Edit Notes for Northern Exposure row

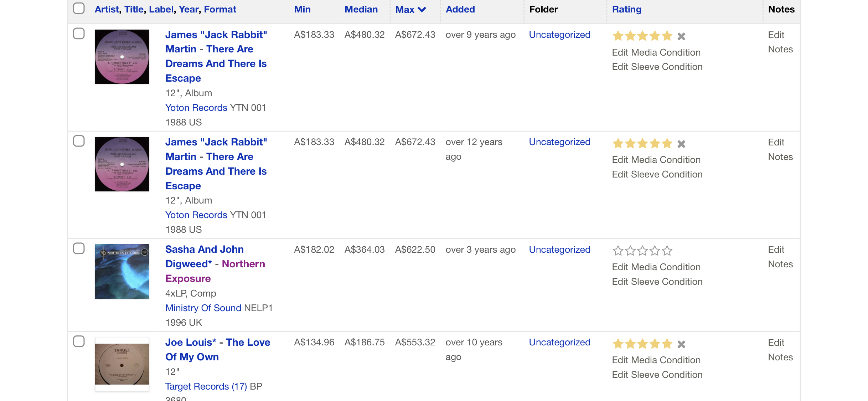(x=780, y=257)
